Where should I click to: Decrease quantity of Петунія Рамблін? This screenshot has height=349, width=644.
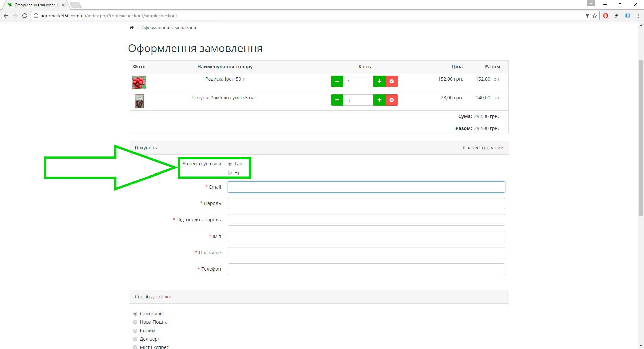tap(337, 100)
